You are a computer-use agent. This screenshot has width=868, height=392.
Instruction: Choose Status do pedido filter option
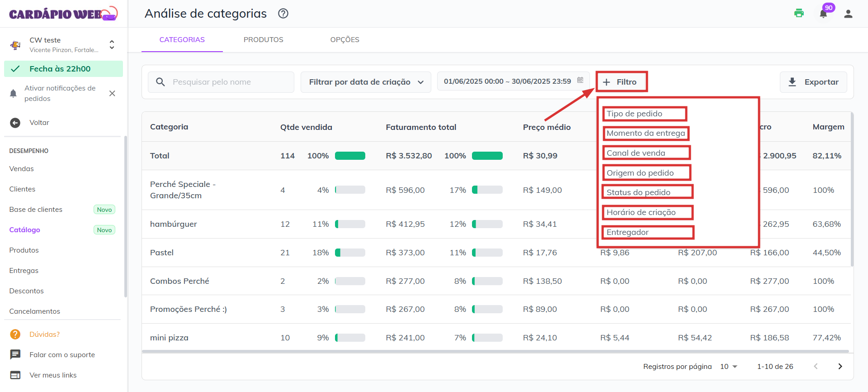coord(647,192)
